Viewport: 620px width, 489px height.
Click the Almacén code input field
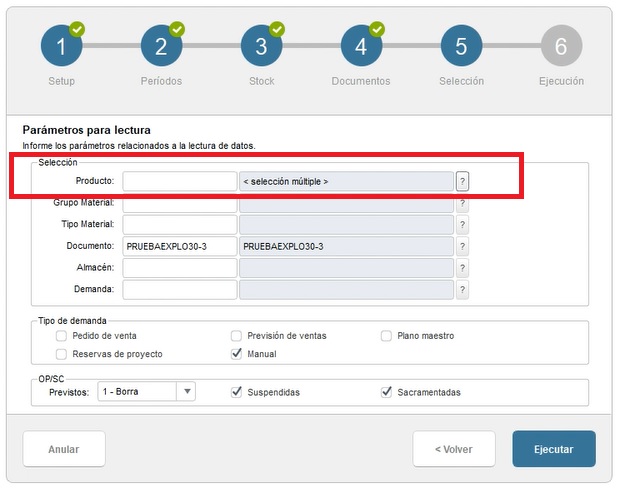[180, 268]
